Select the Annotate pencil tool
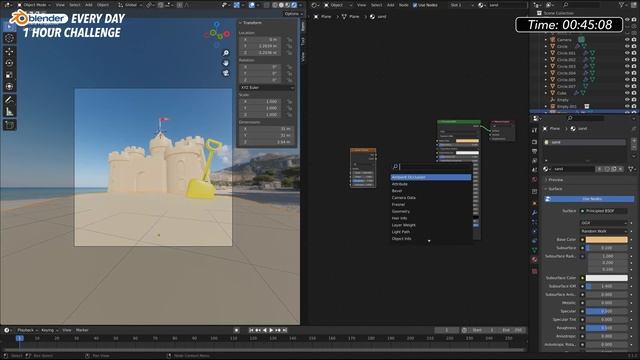The height and width of the screenshot is (360, 640). click(9, 100)
